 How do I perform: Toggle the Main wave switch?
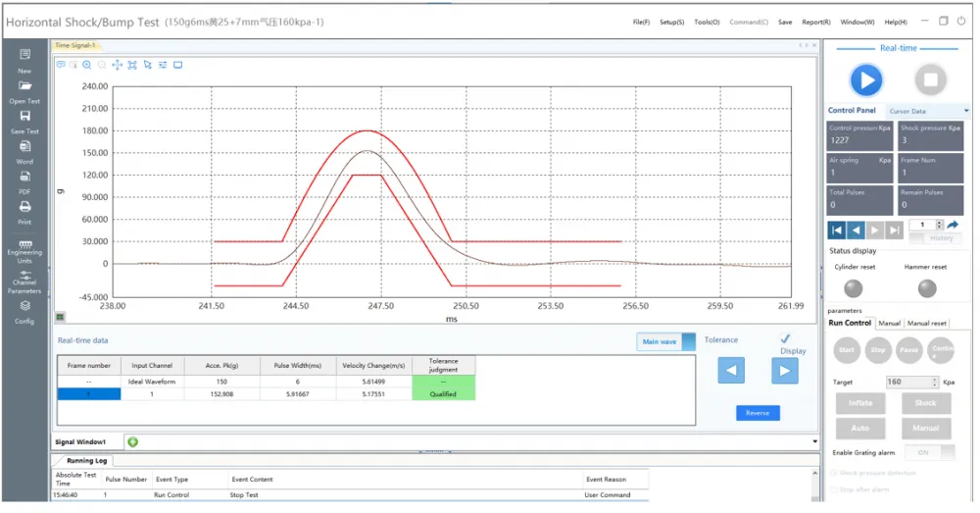click(x=665, y=341)
